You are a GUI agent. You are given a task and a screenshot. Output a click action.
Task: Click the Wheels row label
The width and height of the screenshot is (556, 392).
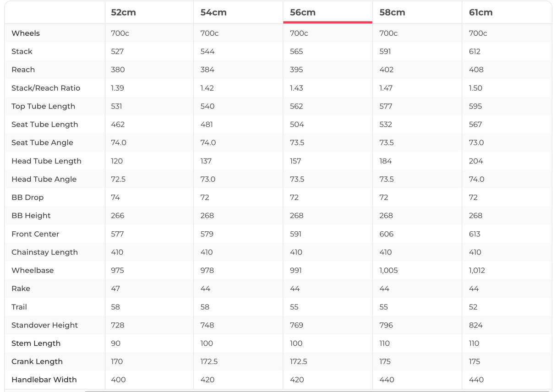26,33
